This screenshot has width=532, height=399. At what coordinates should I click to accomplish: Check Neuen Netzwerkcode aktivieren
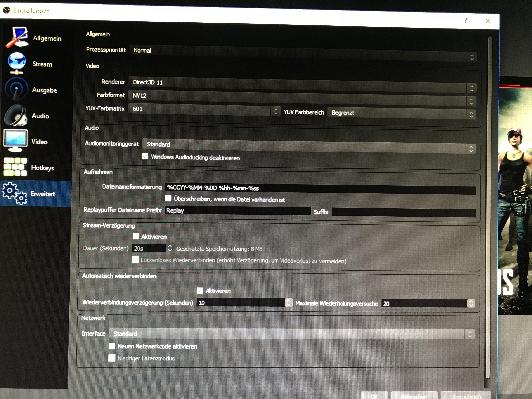[112, 346]
